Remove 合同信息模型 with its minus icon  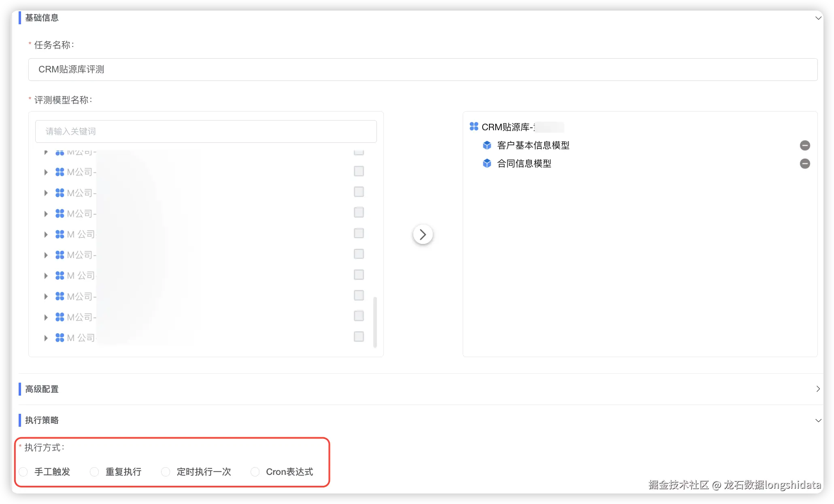pyautogui.click(x=805, y=163)
